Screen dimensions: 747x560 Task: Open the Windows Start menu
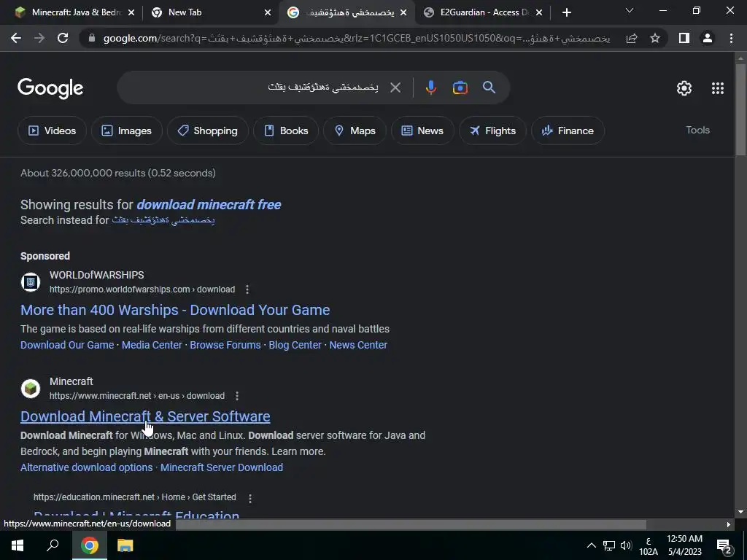[x=18, y=545]
